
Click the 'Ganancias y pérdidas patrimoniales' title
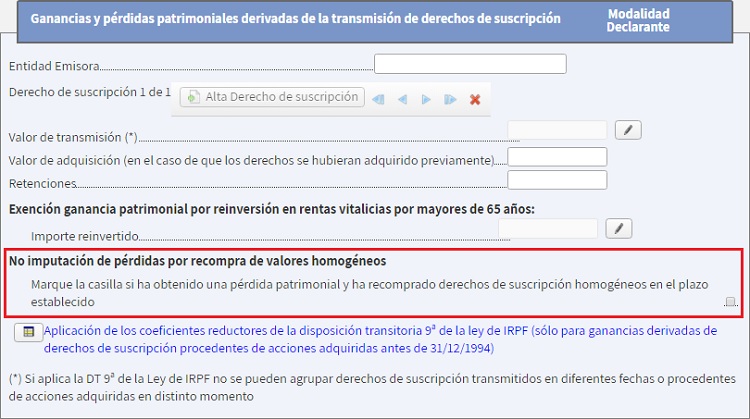click(x=296, y=19)
